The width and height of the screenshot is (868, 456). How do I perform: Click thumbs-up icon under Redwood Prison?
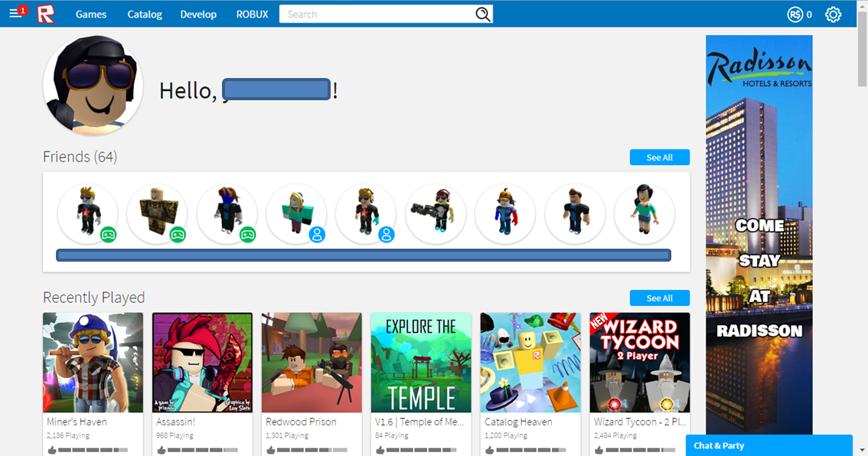coord(271,450)
